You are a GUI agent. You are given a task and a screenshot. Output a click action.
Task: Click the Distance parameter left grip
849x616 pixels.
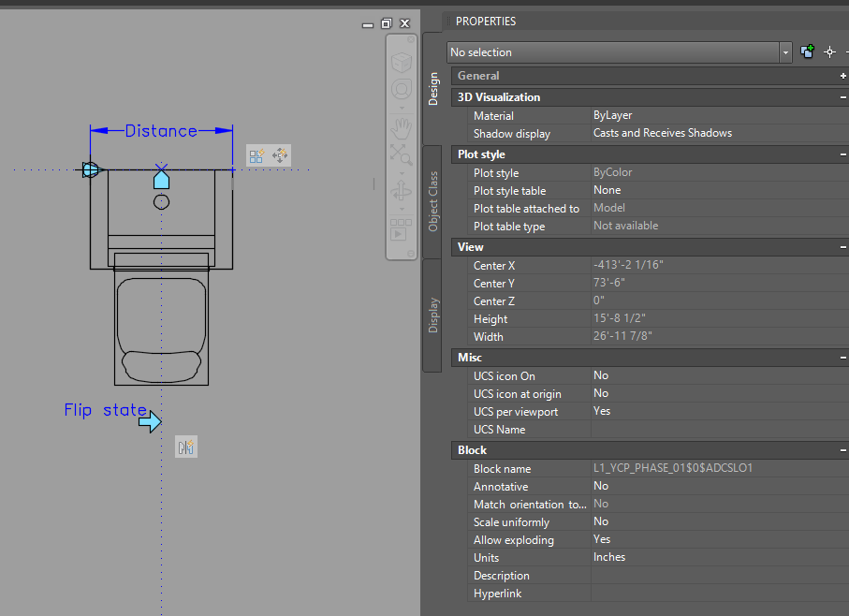(91, 170)
